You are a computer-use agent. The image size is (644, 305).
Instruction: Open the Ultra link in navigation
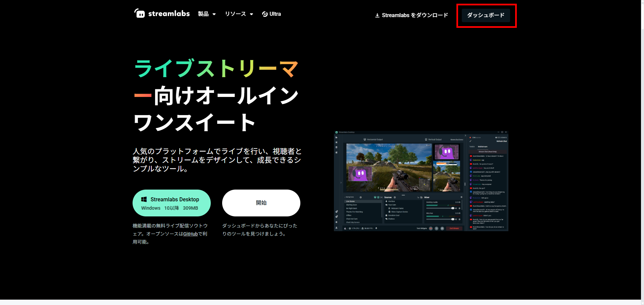tap(271, 14)
